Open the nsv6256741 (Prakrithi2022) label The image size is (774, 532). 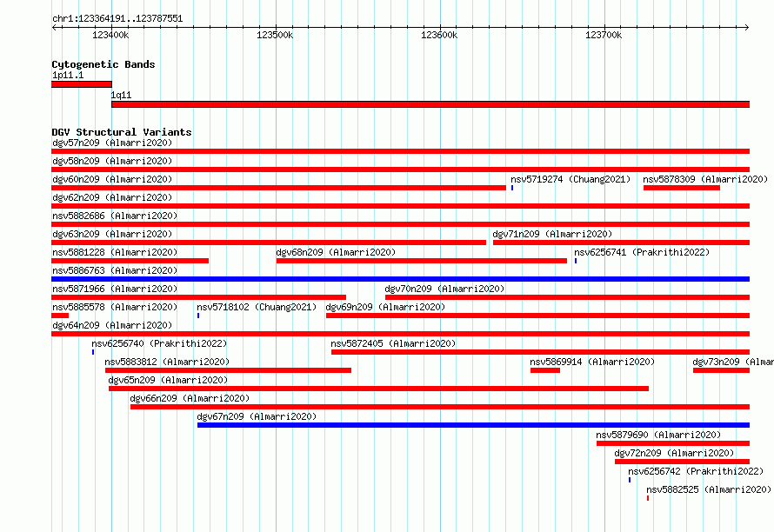coord(642,252)
